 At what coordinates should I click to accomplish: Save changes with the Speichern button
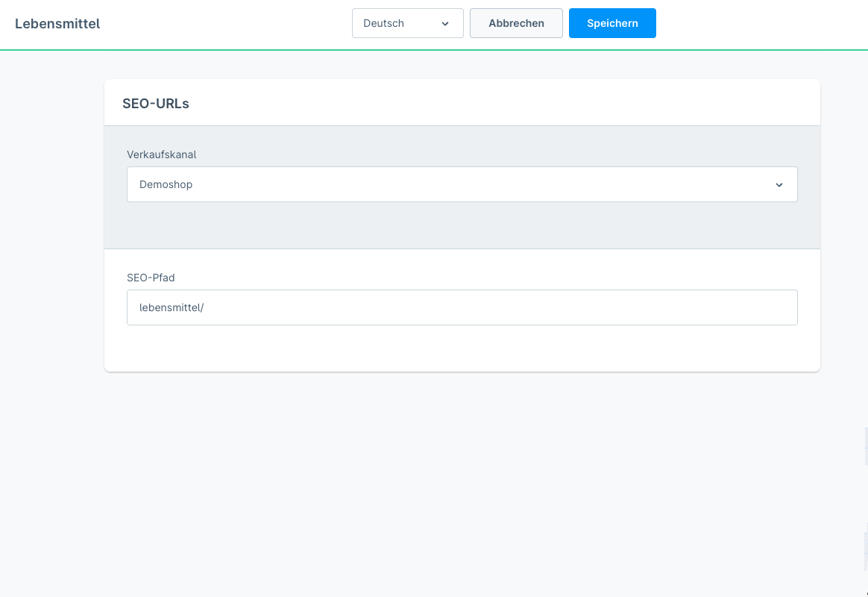tap(612, 23)
